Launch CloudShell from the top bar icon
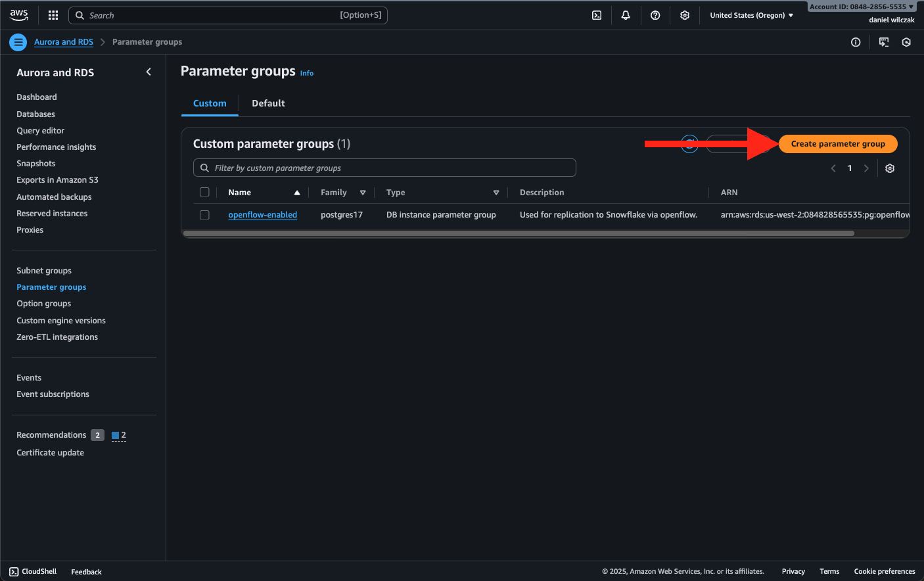924x581 pixels. point(597,15)
